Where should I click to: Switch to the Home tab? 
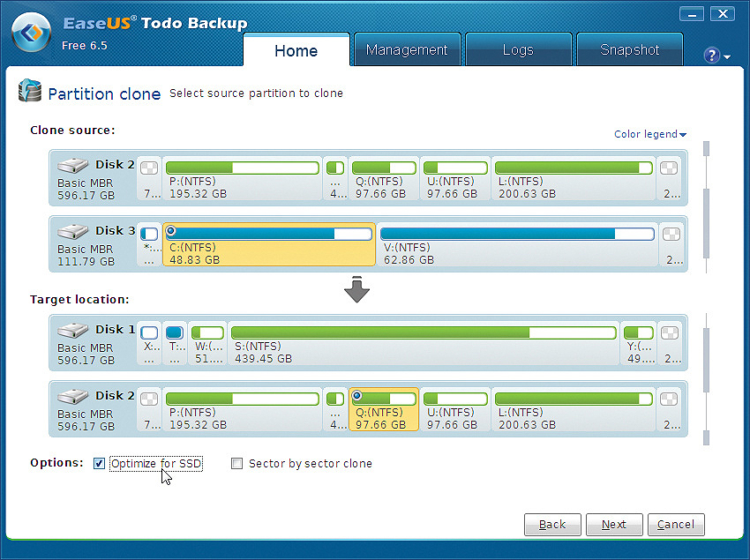coord(296,50)
